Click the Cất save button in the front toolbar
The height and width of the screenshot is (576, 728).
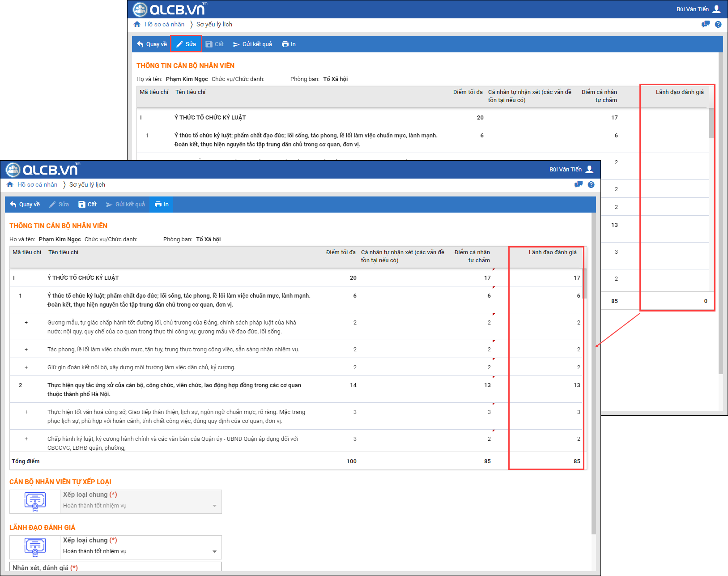(88, 205)
